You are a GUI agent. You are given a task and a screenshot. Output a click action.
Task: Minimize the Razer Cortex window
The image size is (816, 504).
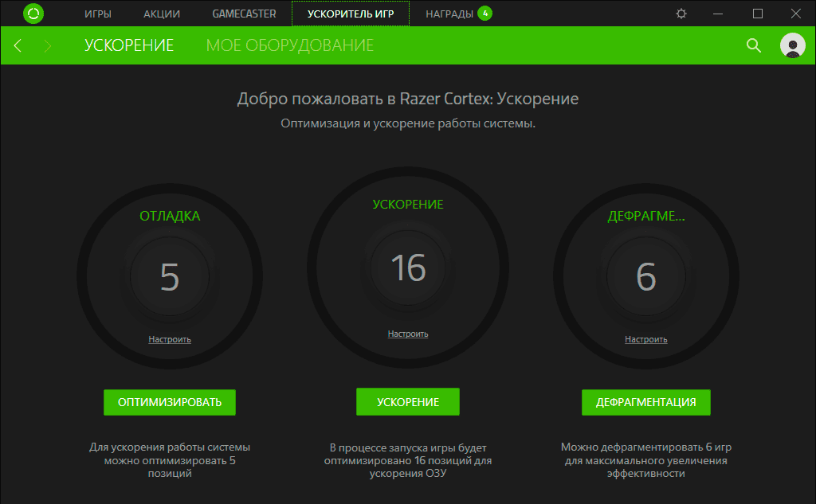pyautogui.click(x=718, y=14)
